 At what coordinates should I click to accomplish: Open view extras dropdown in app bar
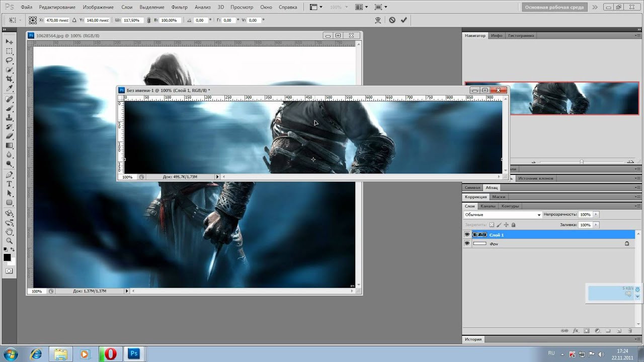pyautogui.click(x=316, y=7)
